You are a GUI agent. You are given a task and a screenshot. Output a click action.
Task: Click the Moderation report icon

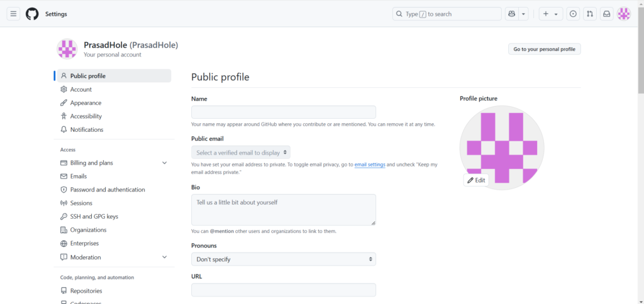64,258
